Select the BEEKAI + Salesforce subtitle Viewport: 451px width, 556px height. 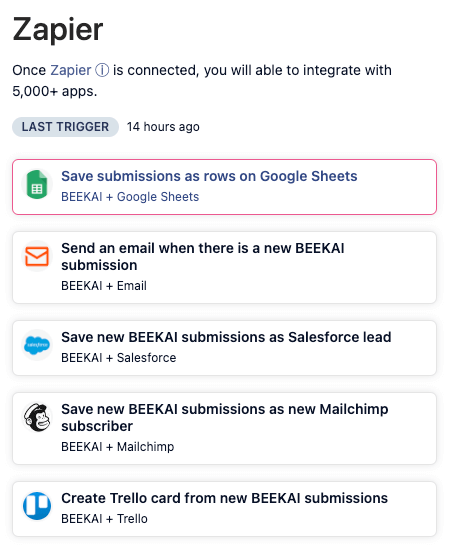click(119, 358)
